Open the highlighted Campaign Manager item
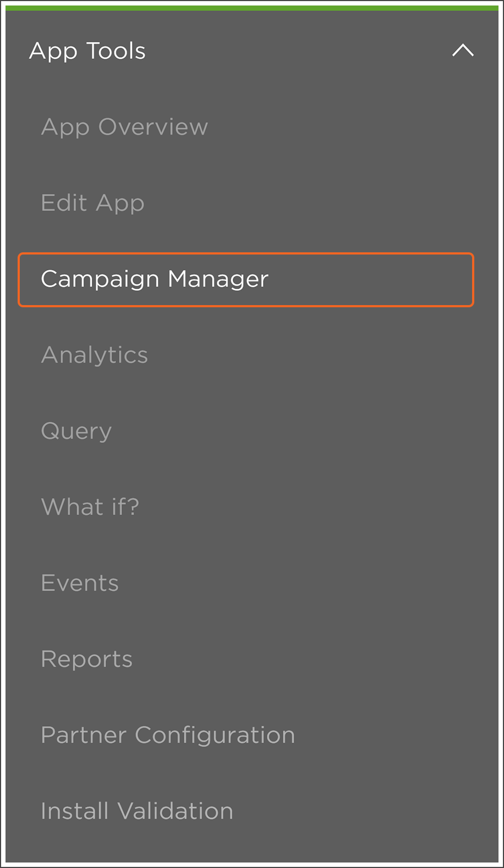The width and height of the screenshot is (504, 868). (155, 279)
